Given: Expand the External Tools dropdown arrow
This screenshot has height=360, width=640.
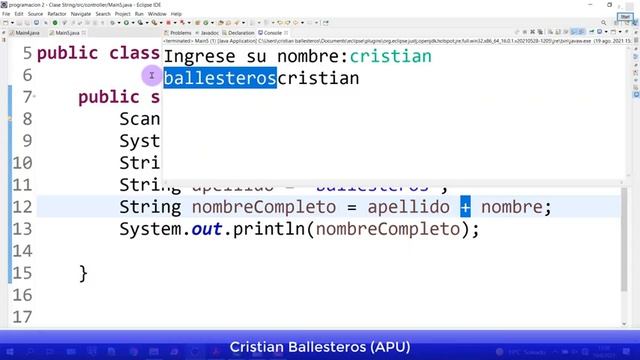Looking at the screenshot, I should pos(161,23).
